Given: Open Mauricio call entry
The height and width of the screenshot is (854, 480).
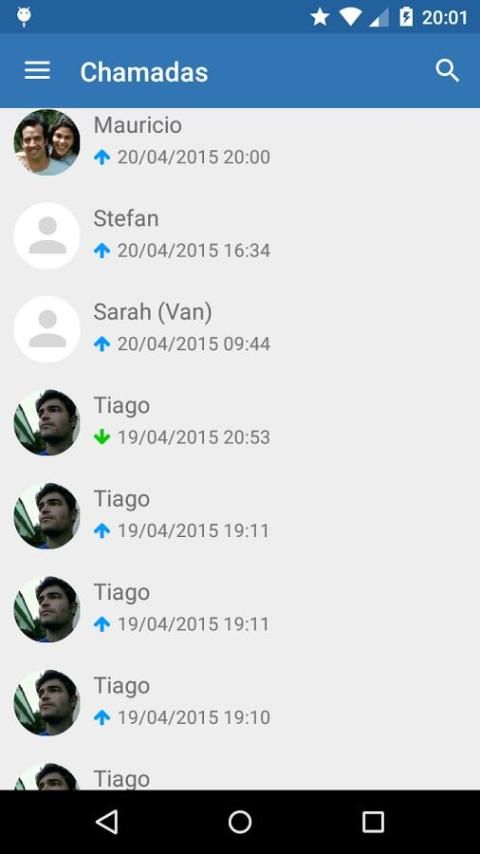Looking at the screenshot, I should point(240,142).
